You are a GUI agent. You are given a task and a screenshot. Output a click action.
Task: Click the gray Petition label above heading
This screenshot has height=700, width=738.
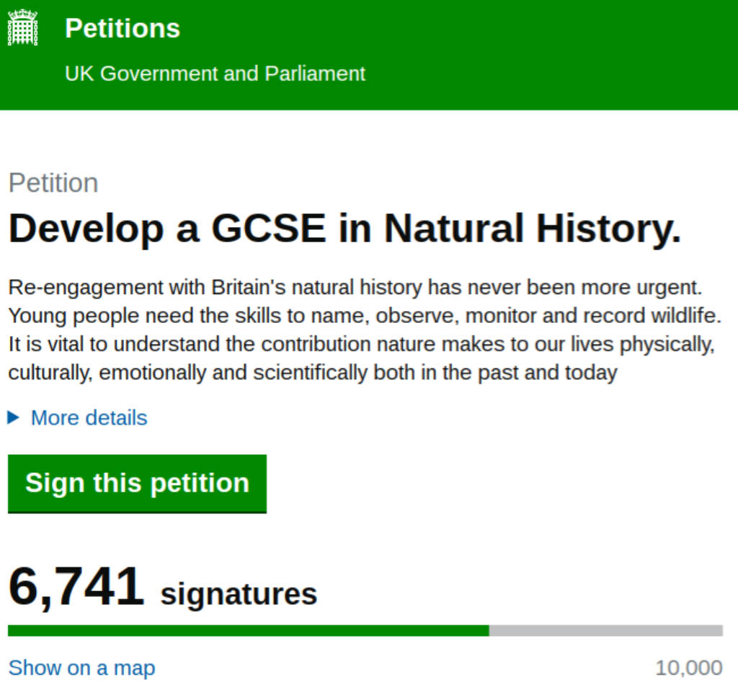(53, 183)
